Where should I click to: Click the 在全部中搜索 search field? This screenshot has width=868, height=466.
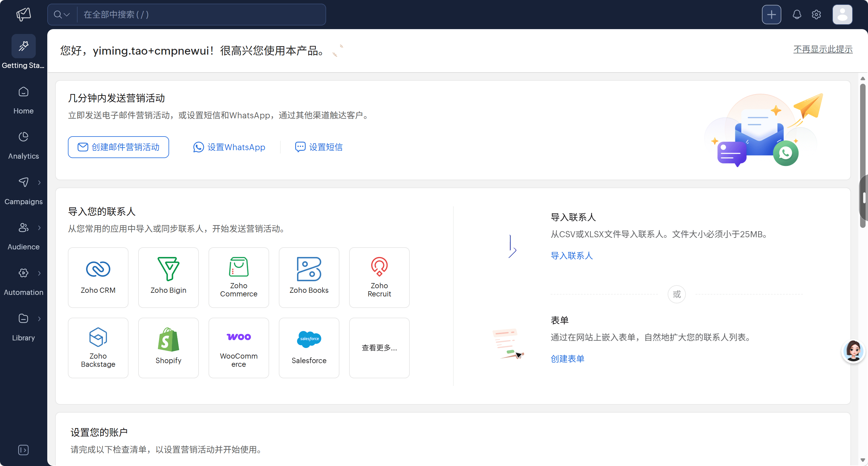[x=202, y=15]
